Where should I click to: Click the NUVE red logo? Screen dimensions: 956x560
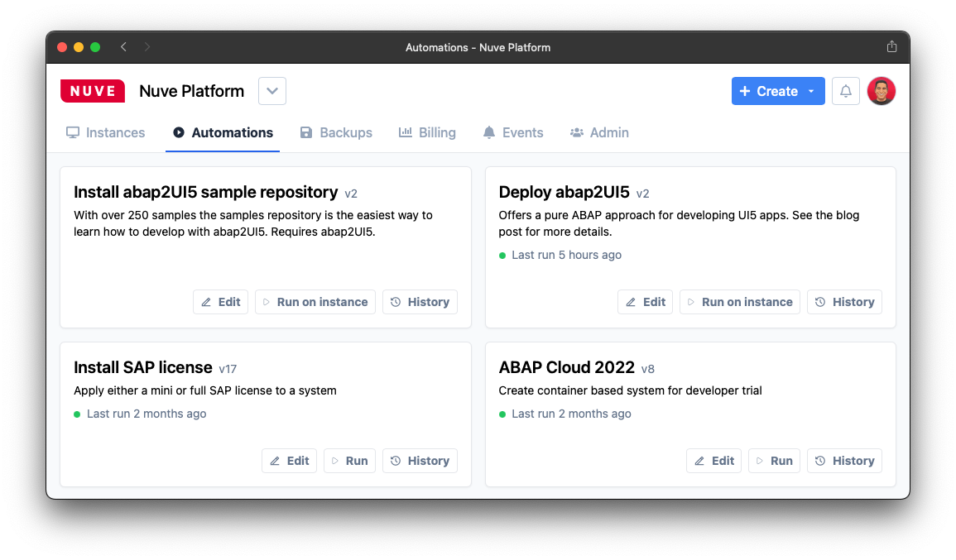[x=93, y=91]
